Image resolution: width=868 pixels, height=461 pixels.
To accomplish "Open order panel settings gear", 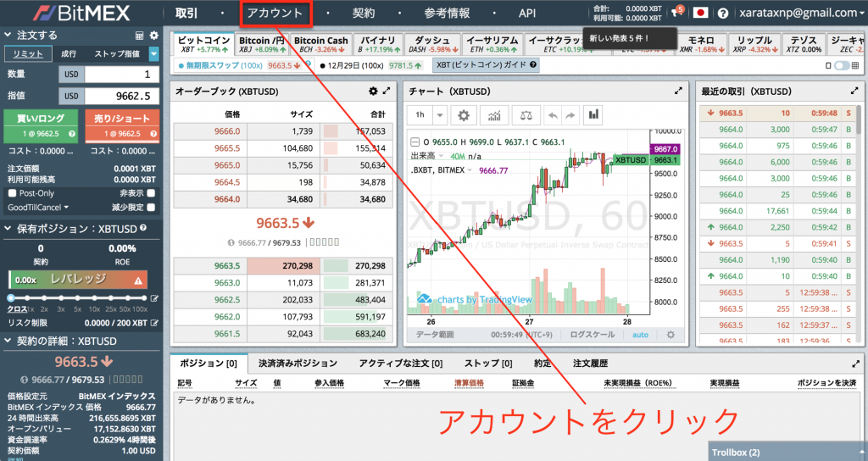I will coord(153,36).
